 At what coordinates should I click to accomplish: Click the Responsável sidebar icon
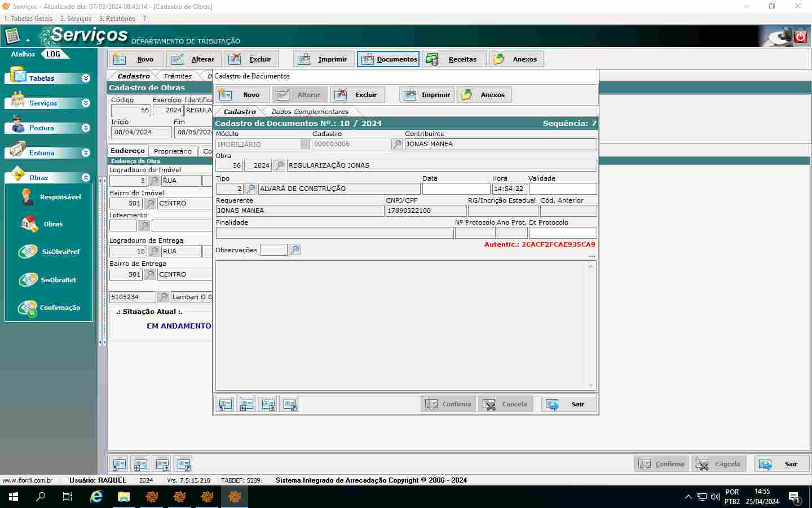(x=27, y=197)
